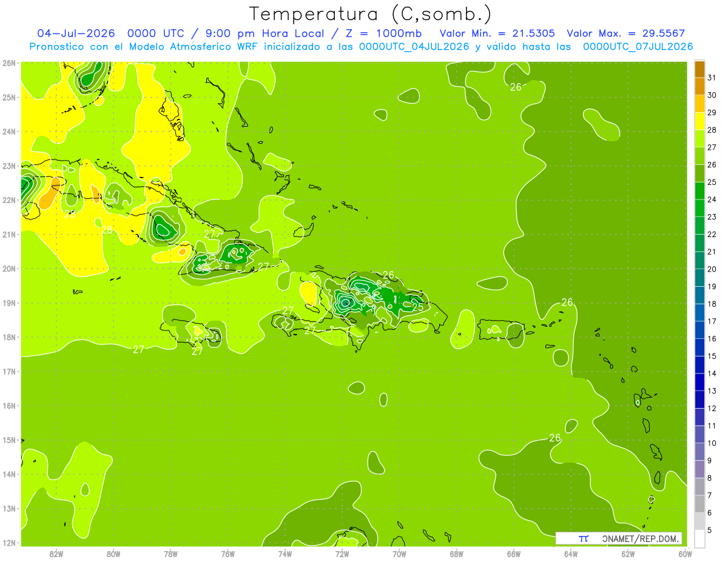Image resolution: width=728 pixels, height=562 pixels.
Task: Click the "0000UTC_07JUL2026" valid-until timestamp
Action: pyautogui.click(x=638, y=47)
